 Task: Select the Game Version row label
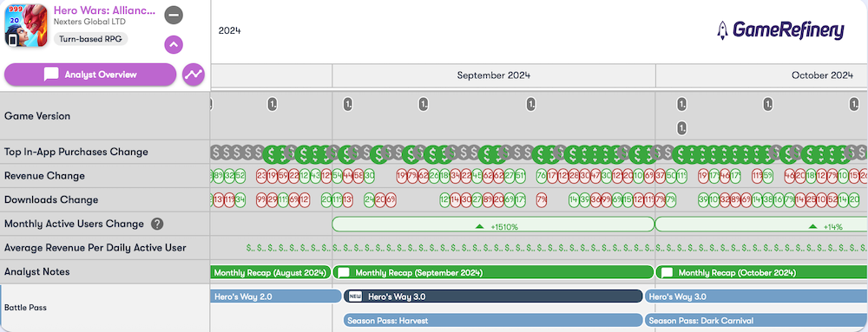click(37, 116)
